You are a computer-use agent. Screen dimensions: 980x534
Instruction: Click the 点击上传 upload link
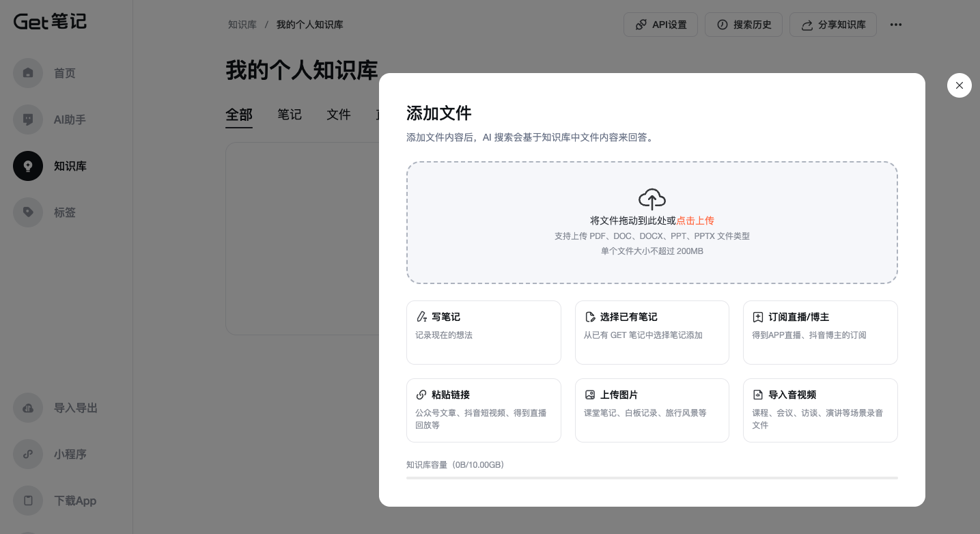click(695, 221)
